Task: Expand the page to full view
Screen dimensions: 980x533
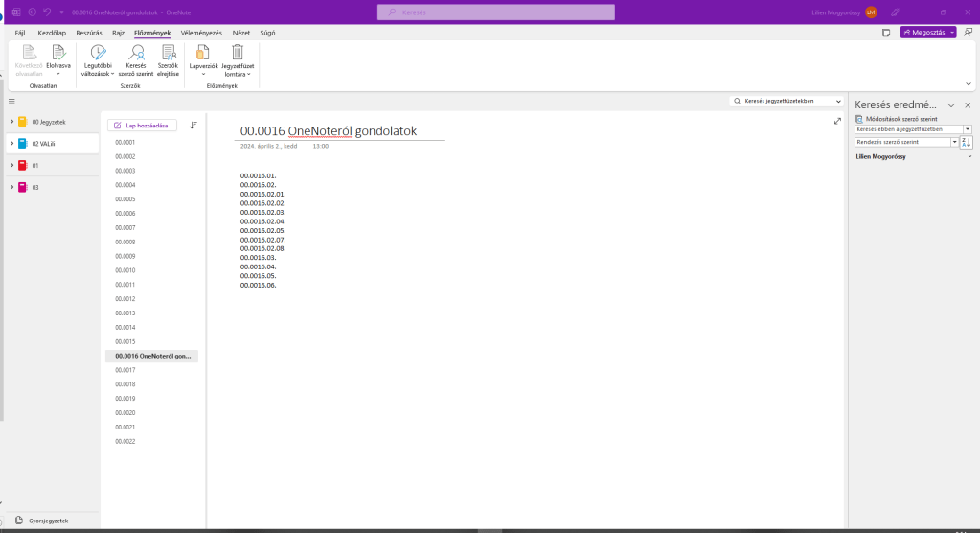Action: (x=838, y=121)
